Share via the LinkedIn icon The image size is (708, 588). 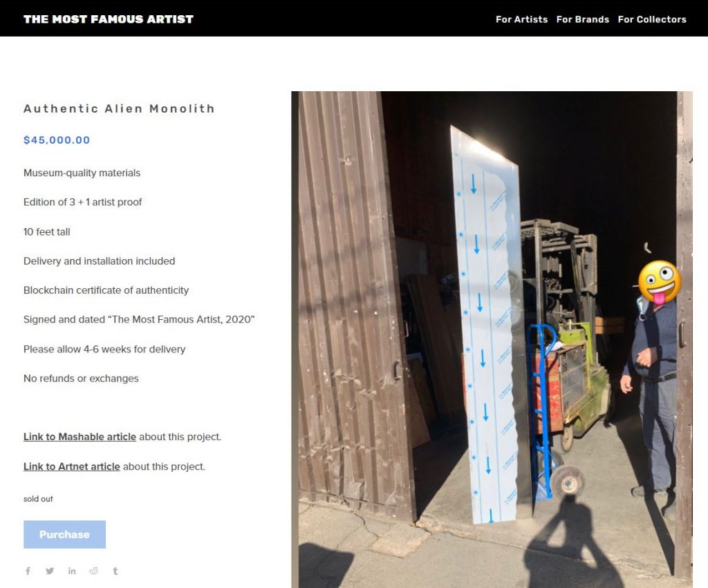72,571
